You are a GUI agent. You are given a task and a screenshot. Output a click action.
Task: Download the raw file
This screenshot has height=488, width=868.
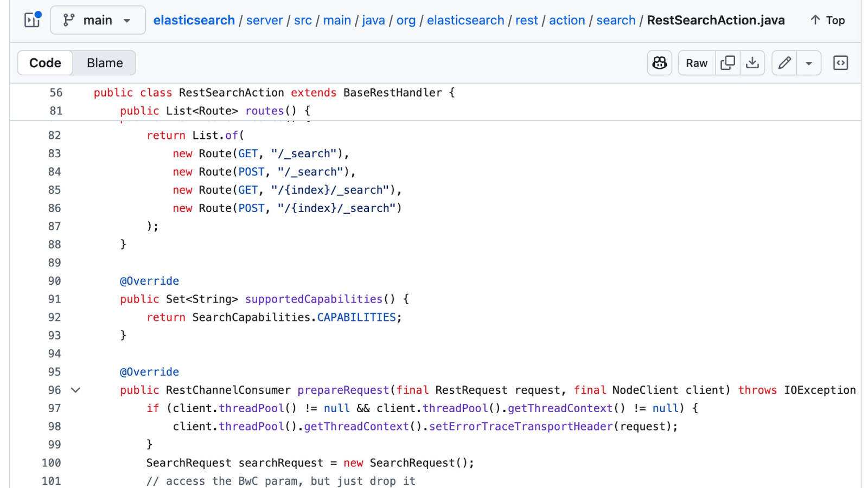point(752,63)
